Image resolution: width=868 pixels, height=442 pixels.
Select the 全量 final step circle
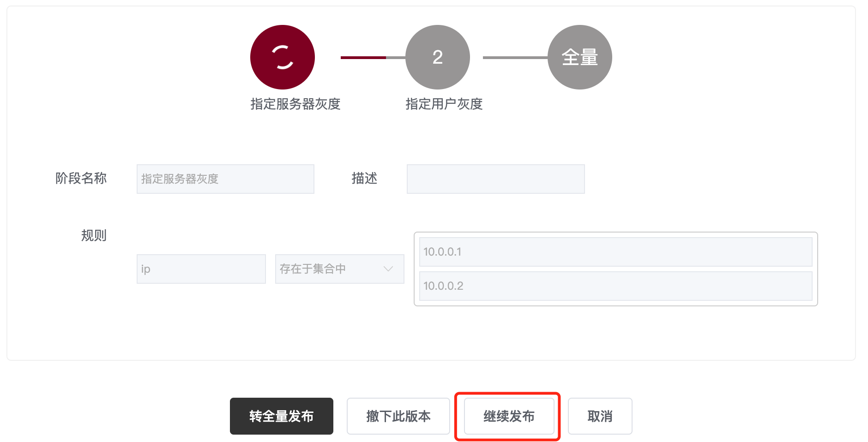click(x=580, y=57)
